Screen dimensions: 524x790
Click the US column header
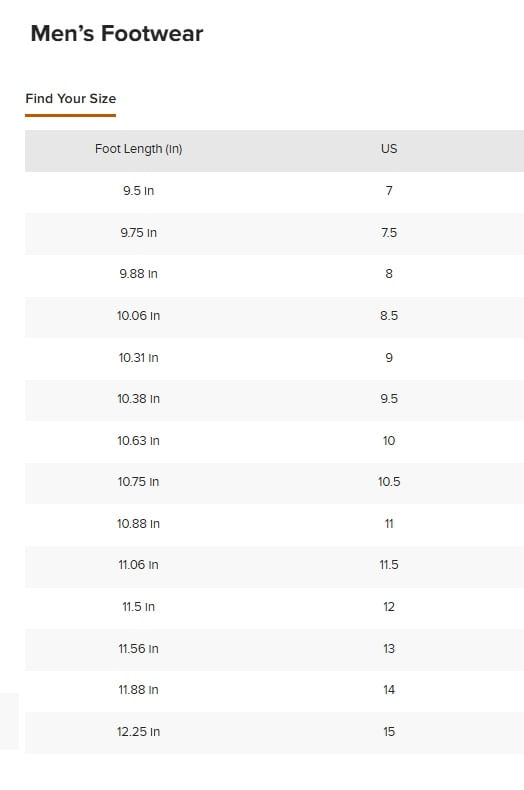click(x=389, y=149)
